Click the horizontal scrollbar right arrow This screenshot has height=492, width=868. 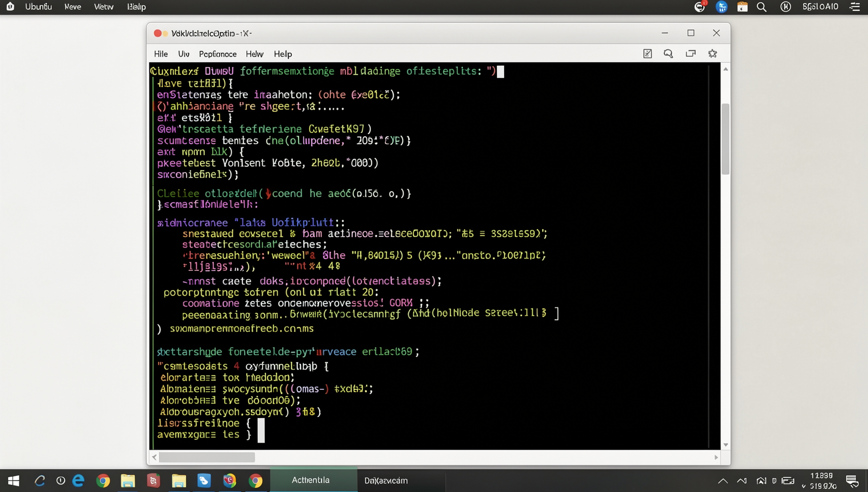tap(716, 457)
